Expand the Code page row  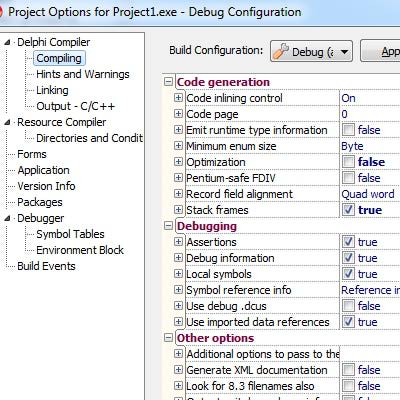(x=178, y=114)
